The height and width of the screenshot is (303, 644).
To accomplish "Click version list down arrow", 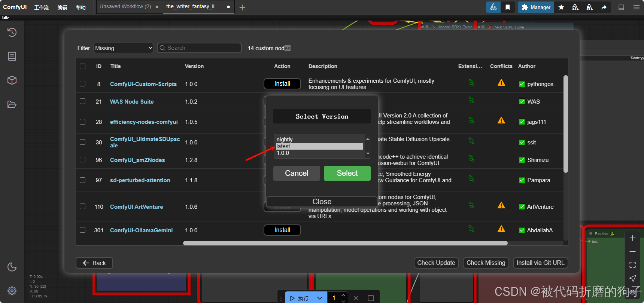I will pos(368,153).
